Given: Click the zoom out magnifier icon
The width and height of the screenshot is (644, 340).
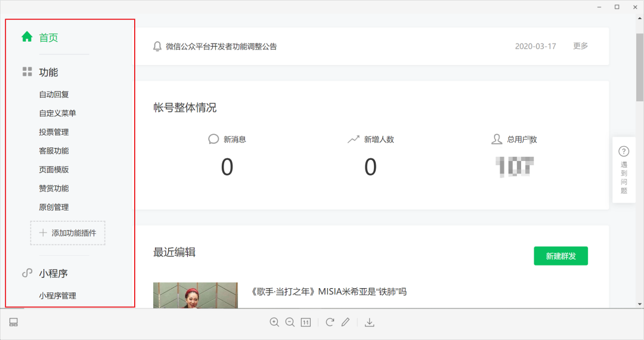Looking at the screenshot, I should (290, 322).
